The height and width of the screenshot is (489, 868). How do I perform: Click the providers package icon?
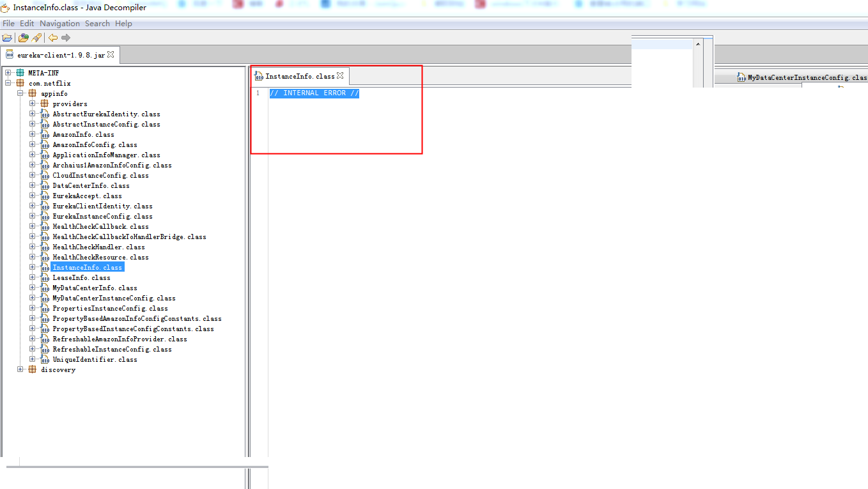click(x=45, y=104)
